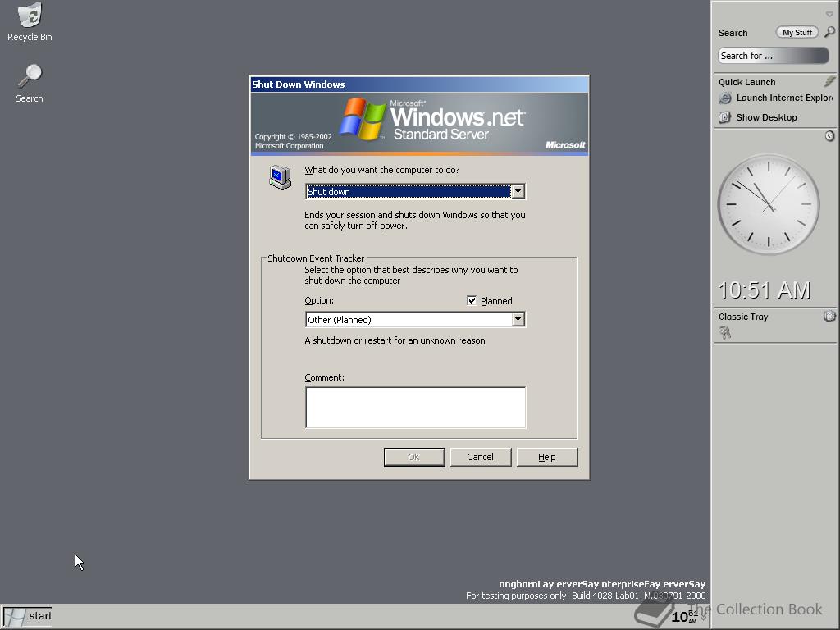
Task: Open the Shut down action dropdown
Action: [x=518, y=192]
